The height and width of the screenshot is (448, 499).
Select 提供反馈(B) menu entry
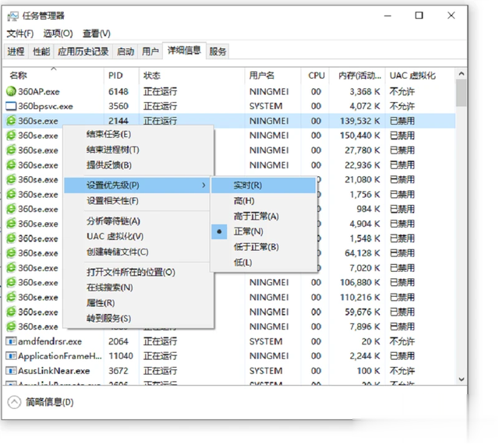click(x=139, y=165)
